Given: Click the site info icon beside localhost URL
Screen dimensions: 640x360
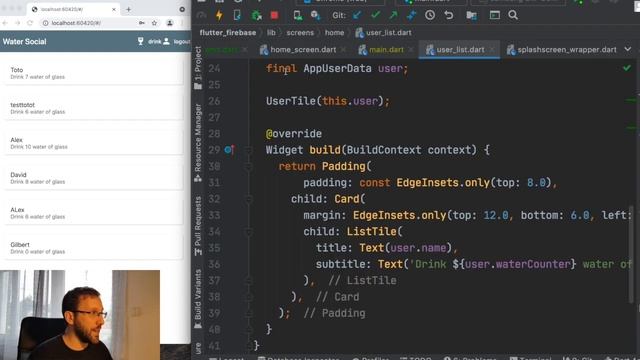Looking at the screenshot, I should (x=45, y=23).
